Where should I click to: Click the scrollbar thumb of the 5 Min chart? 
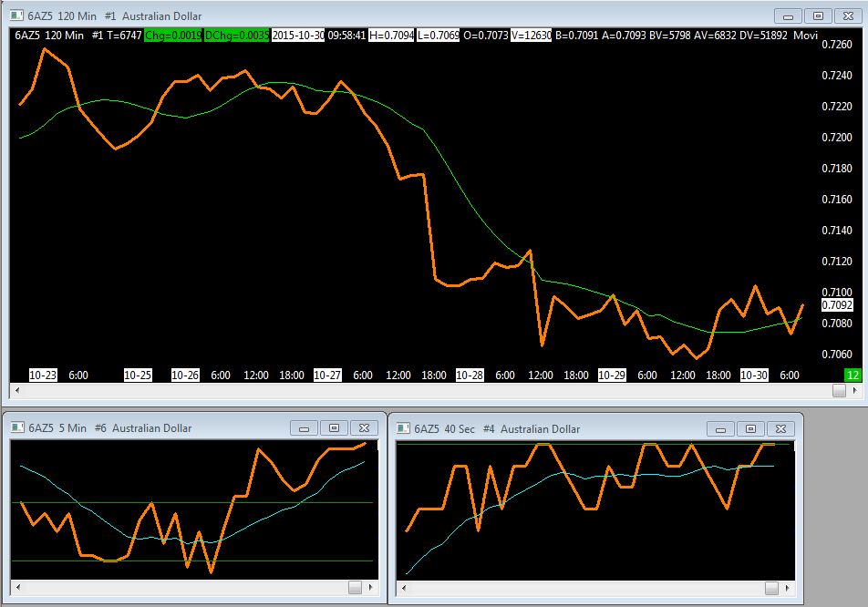(355, 587)
